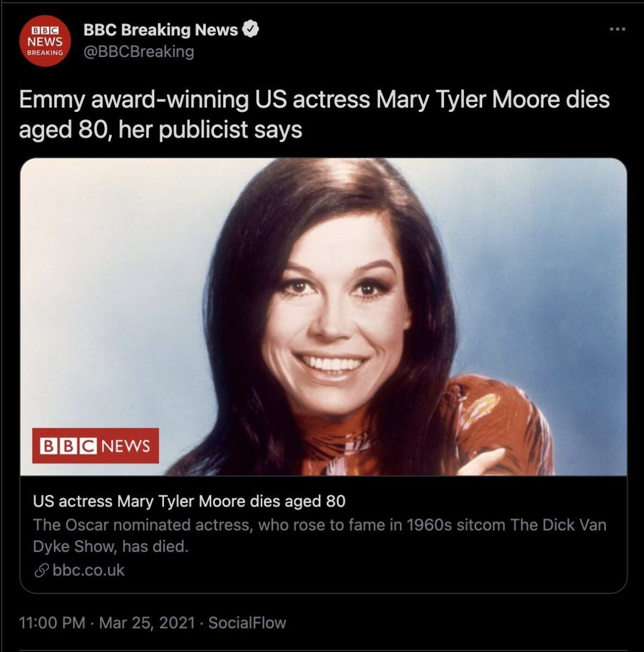
Task: Click the bbc.co.uk domain link
Action: pyautogui.click(x=89, y=570)
